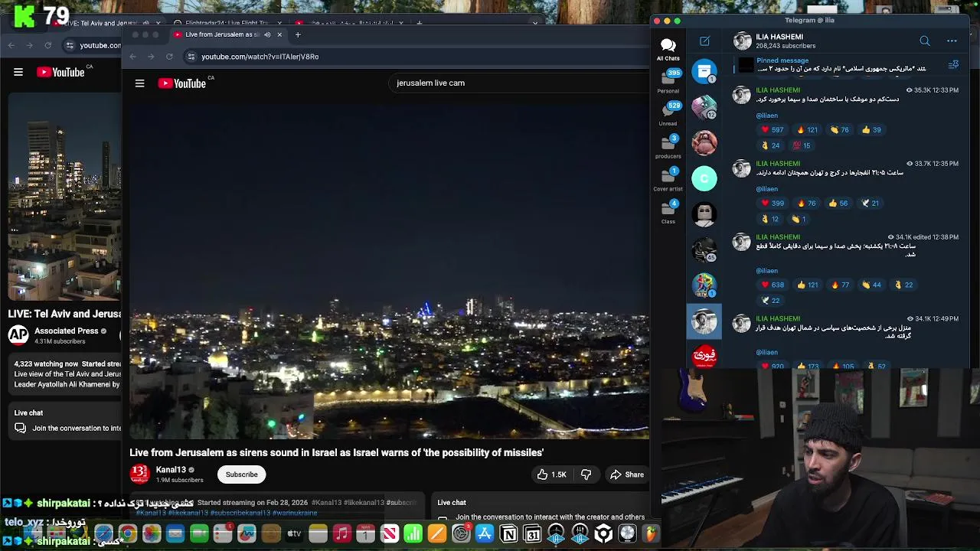
Task: Dislike the Jerusalem live video
Action: point(586,474)
